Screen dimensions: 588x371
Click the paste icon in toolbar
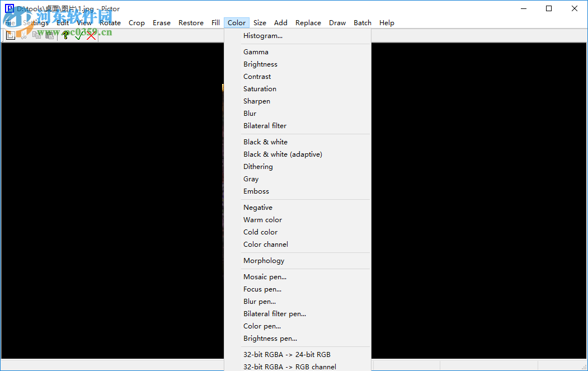[x=49, y=36]
